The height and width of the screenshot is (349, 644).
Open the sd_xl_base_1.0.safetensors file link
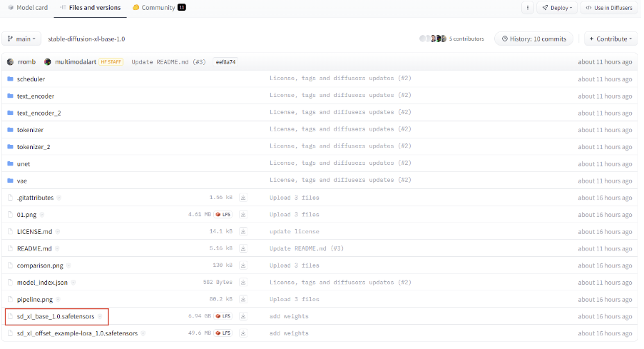click(x=56, y=316)
